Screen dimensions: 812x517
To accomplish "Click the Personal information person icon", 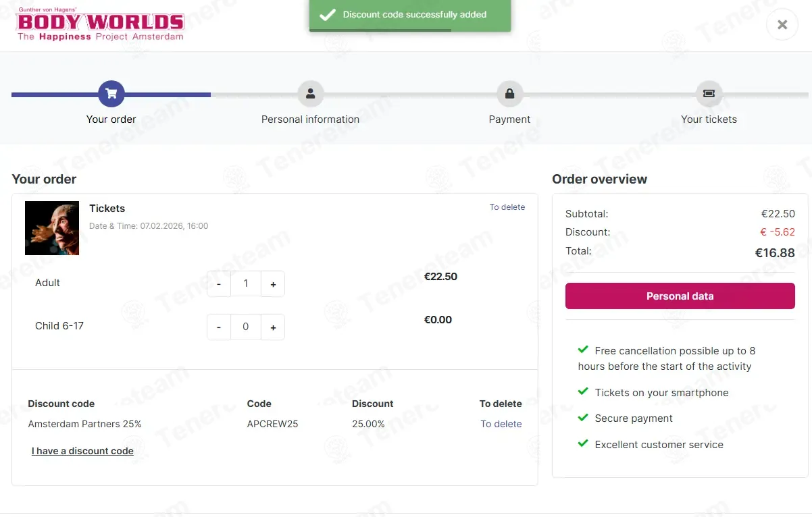I will pyautogui.click(x=311, y=94).
